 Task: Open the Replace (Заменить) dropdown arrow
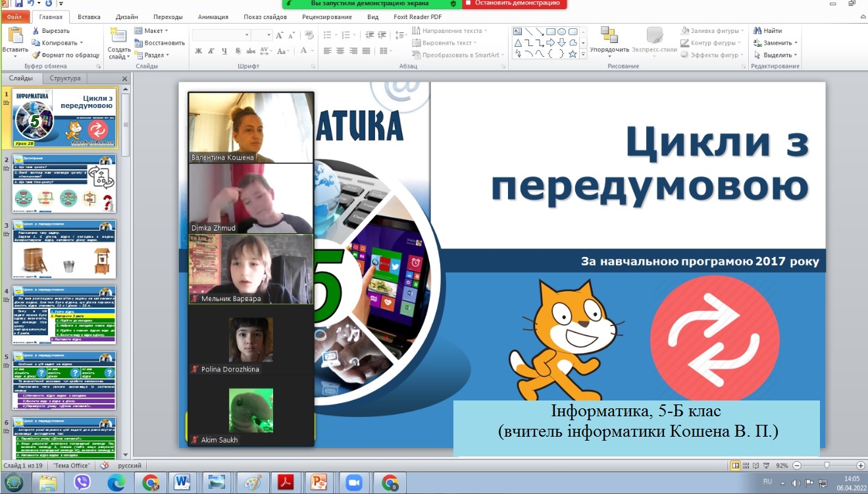796,43
